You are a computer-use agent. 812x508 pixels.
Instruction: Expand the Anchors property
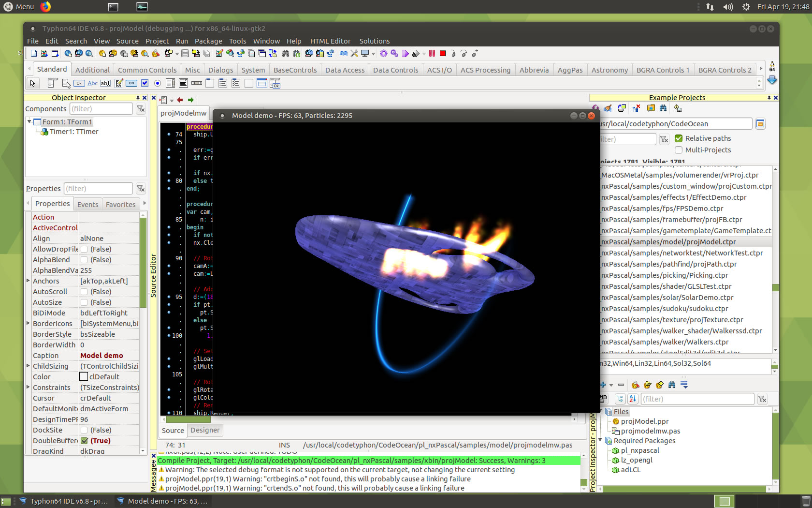(28, 281)
